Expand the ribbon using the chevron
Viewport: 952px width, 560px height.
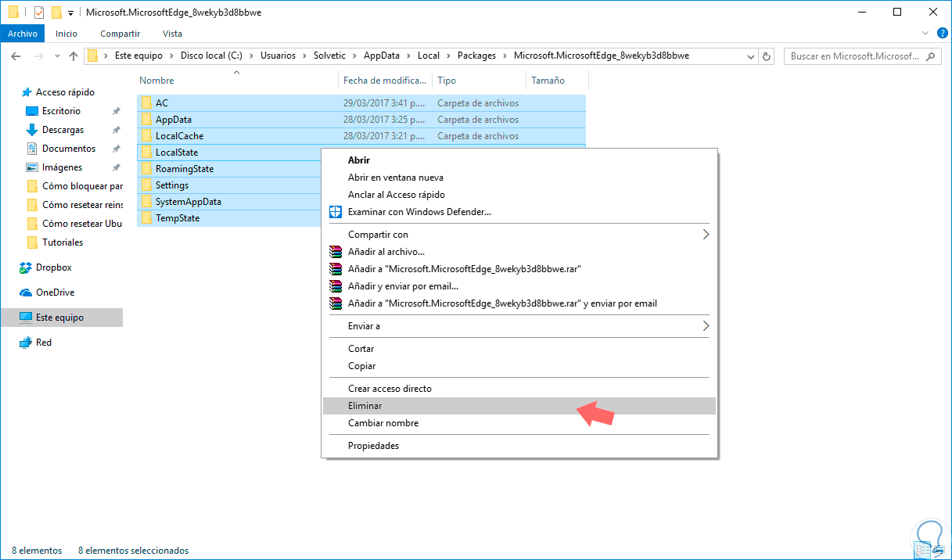tap(925, 34)
